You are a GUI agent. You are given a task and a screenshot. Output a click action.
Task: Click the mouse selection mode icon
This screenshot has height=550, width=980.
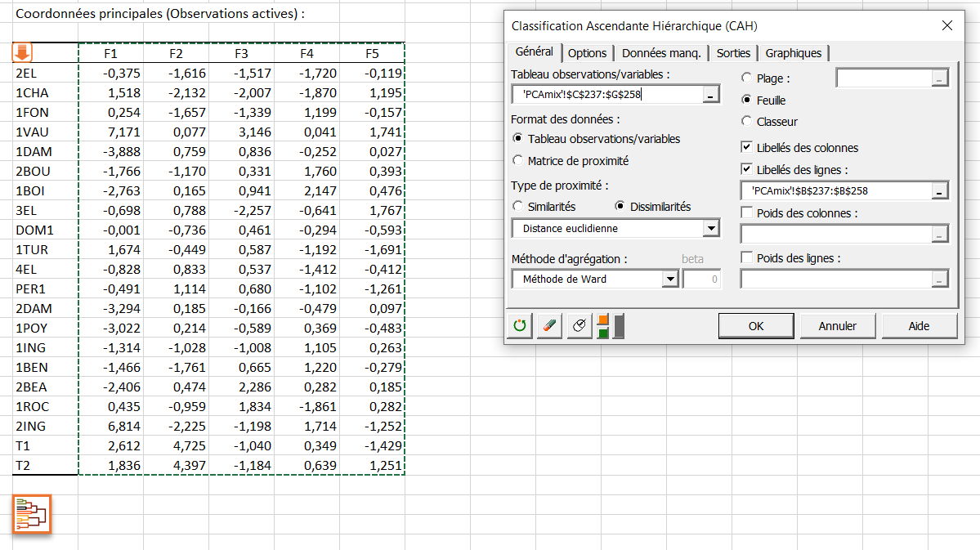(x=579, y=326)
